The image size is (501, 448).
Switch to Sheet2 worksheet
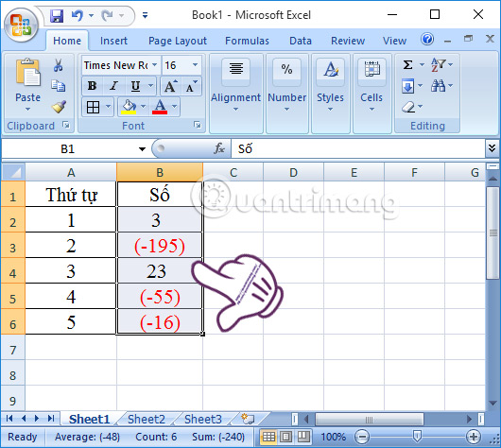tap(147, 419)
